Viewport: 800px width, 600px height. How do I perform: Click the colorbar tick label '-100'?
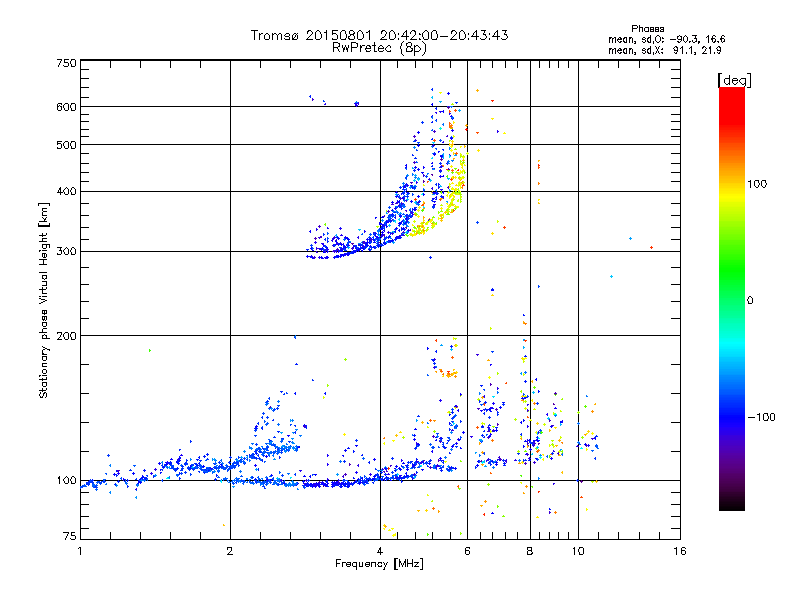tap(761, 417)
